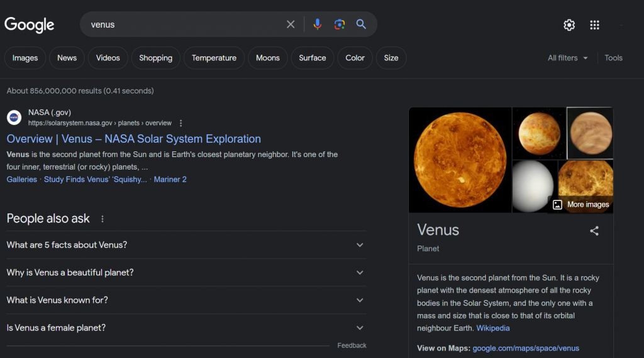The height and width of the screenshot is (358, 644).
Task: Expand What is Venus known for
Action: pos(186,300)
